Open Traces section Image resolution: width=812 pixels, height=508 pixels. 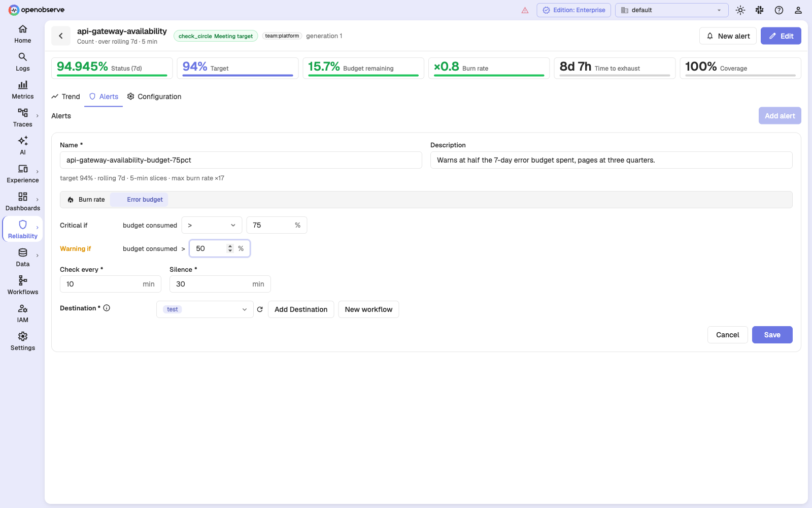(22, 118)
